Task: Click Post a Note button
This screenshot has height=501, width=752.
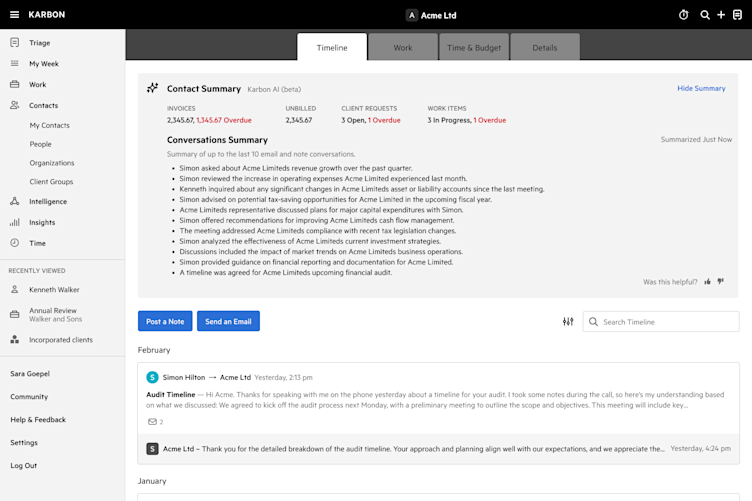Action: (165, 321)
